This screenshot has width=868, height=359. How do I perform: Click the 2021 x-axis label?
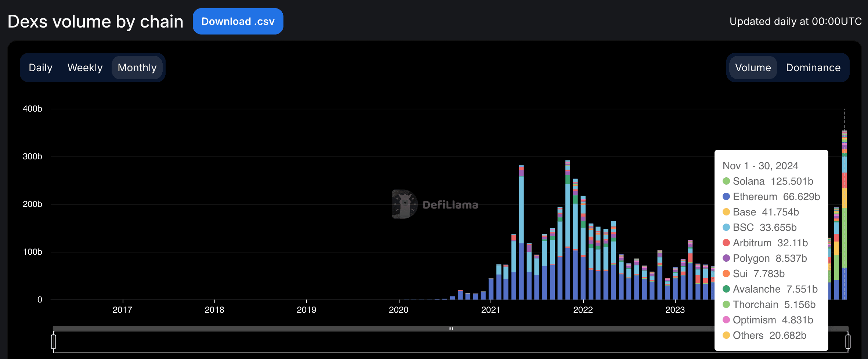pyautogui.click(x=491, y=310)
